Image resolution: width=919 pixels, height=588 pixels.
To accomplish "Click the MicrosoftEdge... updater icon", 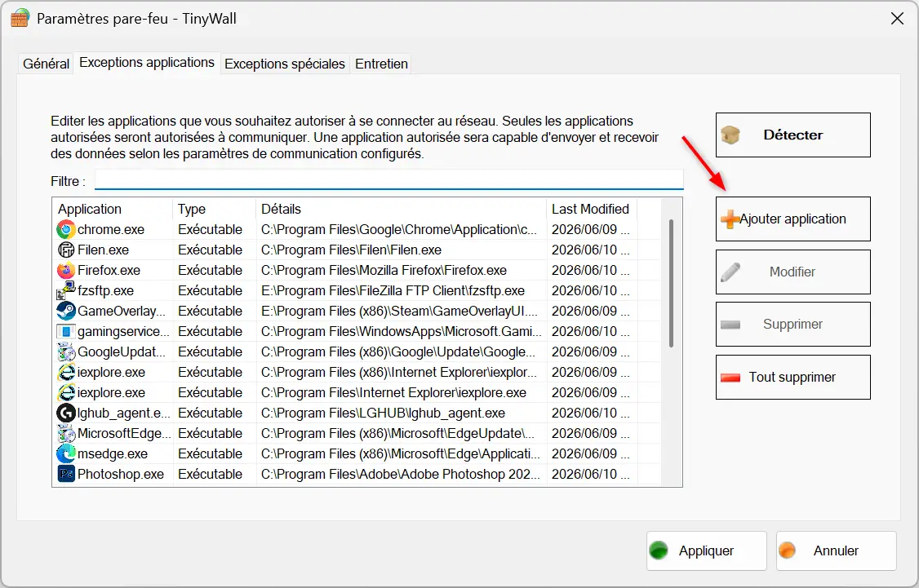I will tap(65, 433).
